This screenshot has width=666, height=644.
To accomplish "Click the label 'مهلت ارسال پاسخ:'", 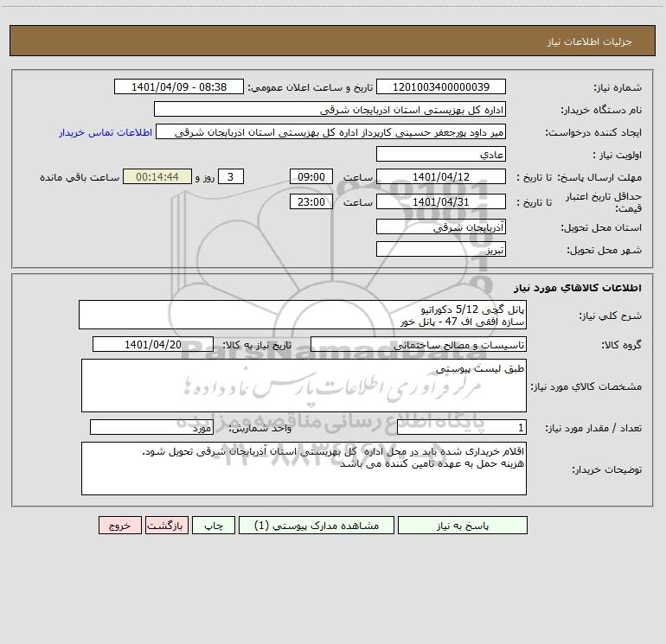I will click(x=599, y=177).
